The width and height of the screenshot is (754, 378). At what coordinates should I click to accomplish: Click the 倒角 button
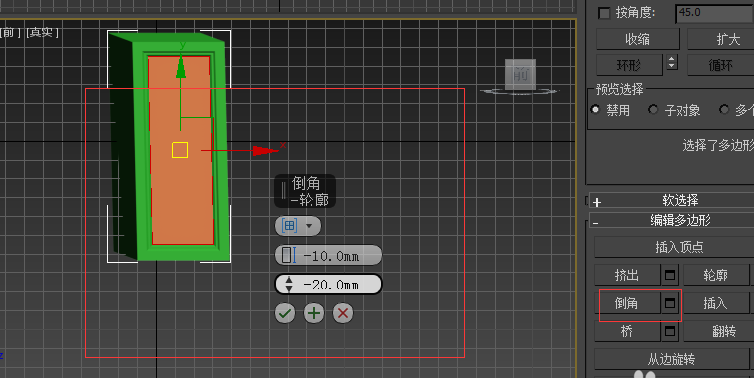click(627, 303)
